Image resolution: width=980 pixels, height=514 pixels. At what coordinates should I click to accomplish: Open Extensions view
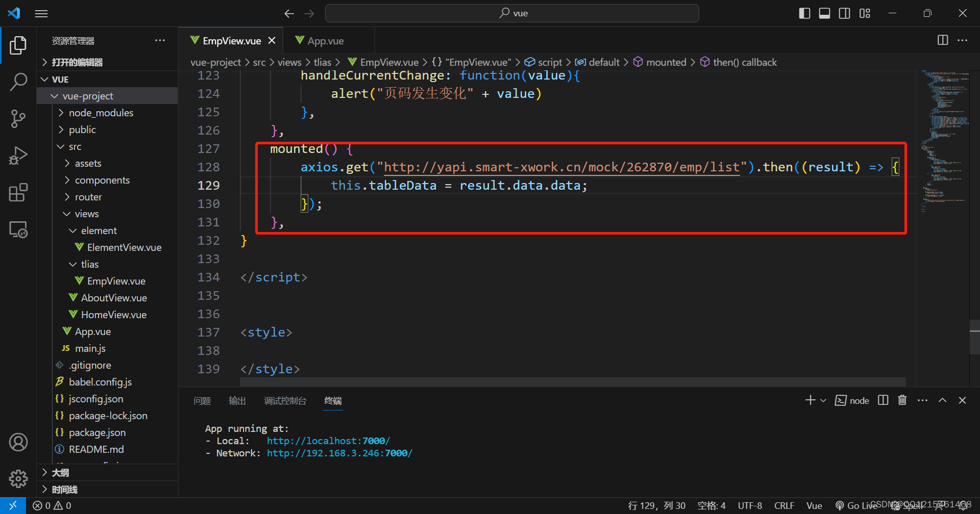(18, 193)
